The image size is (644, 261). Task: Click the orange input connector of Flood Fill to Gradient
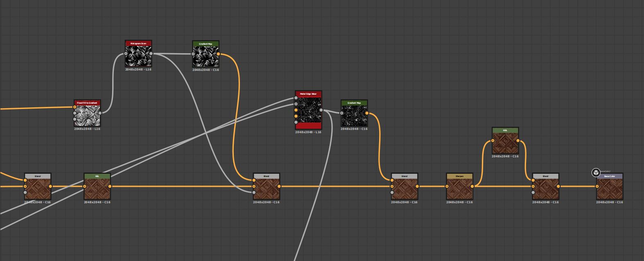tap(75, 107)
